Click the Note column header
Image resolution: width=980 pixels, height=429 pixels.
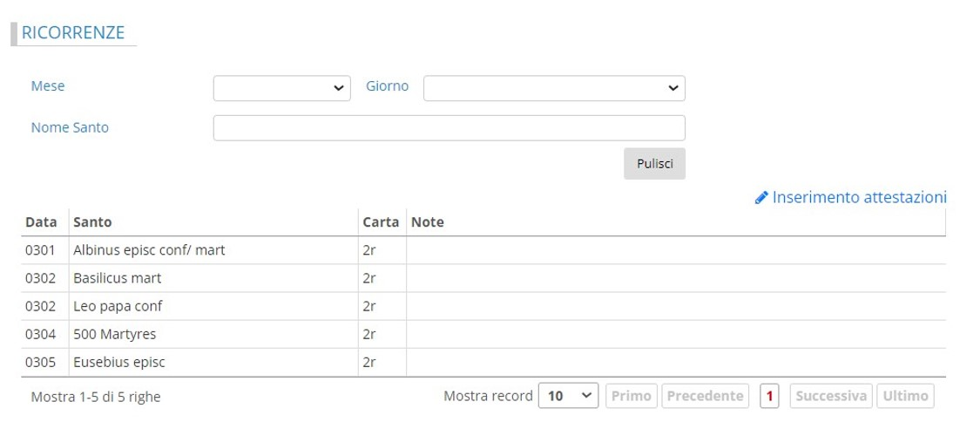click(428, 222)
